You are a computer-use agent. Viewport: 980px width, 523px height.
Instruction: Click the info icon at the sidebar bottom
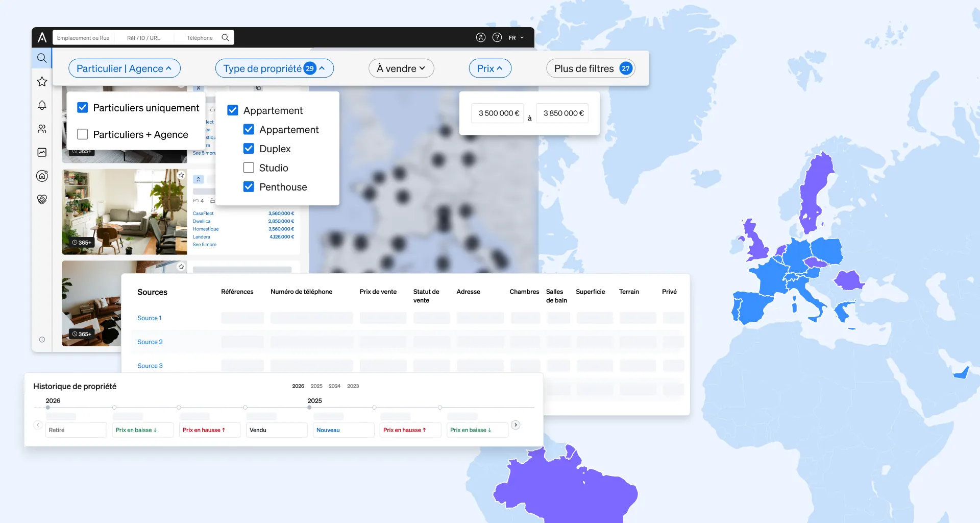(42, 340)
